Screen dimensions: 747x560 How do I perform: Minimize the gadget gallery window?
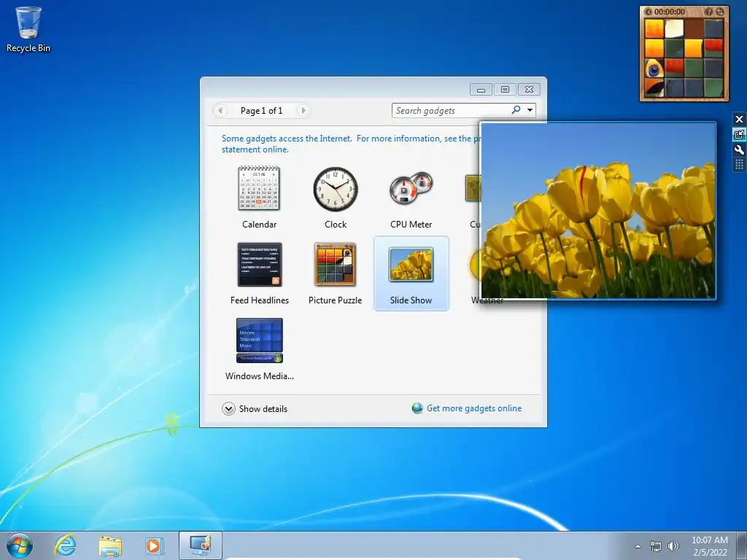coord(481,89)
